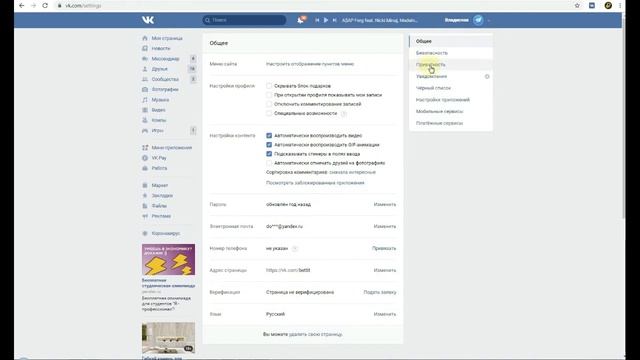The width and height of the screenshot is (640, 360).
Task: Uncheck Подсказывать стикеры в полях ввода
Action: [269, 154]
